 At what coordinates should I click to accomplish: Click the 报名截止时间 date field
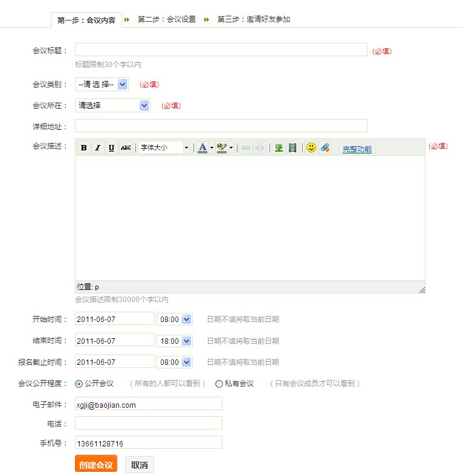[x=115, y=362]
